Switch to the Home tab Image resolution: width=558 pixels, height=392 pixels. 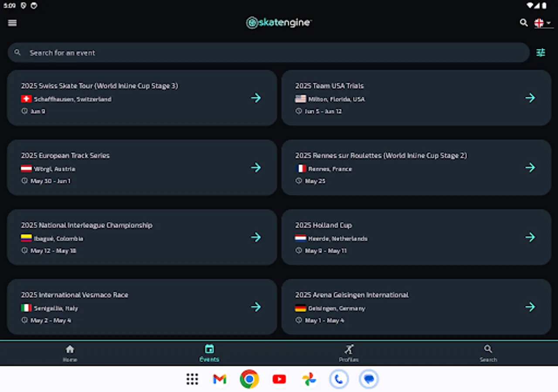[70, 353]
